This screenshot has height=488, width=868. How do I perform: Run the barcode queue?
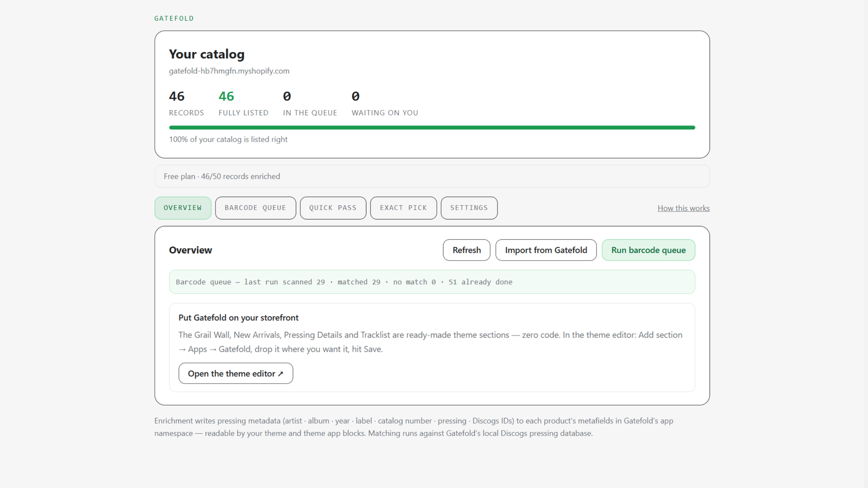(x=648, y=250)
